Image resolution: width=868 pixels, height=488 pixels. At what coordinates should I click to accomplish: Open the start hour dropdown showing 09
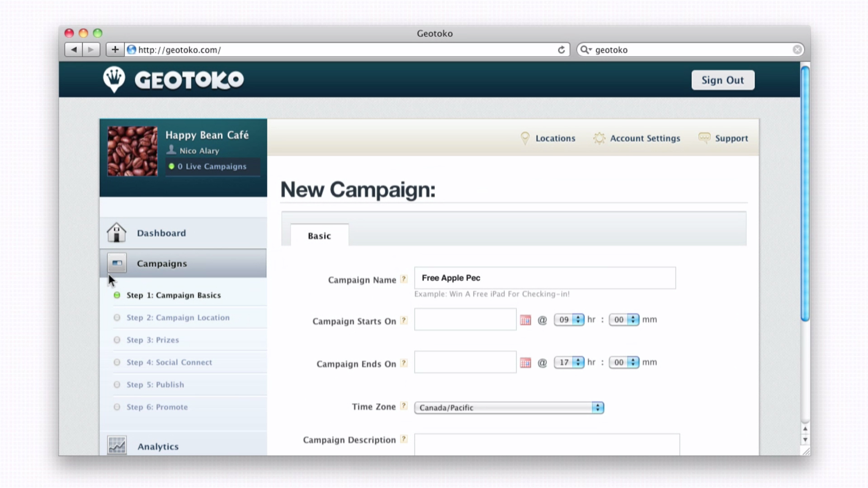569,319
